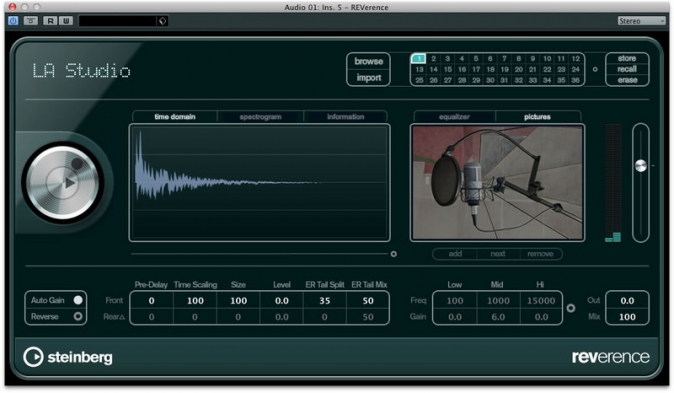Switch to the equalizer tab
The height and width of the screenshot is (393, 674).
454,117
